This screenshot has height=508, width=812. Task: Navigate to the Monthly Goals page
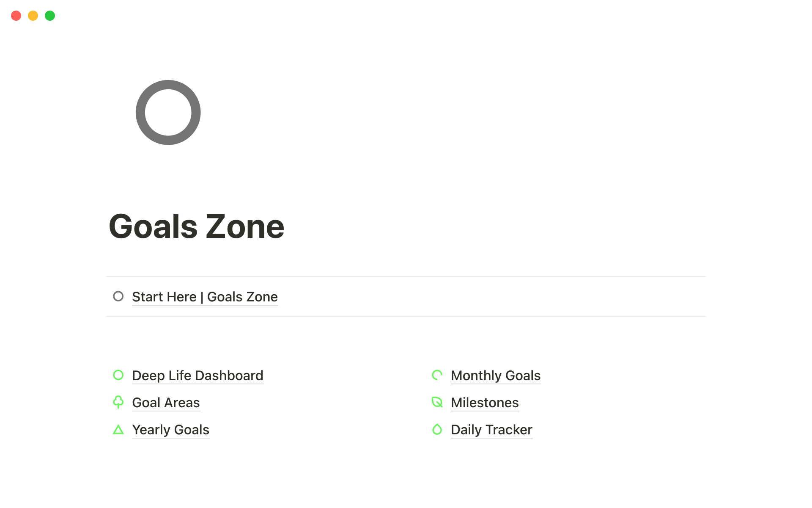pos(496,375)
